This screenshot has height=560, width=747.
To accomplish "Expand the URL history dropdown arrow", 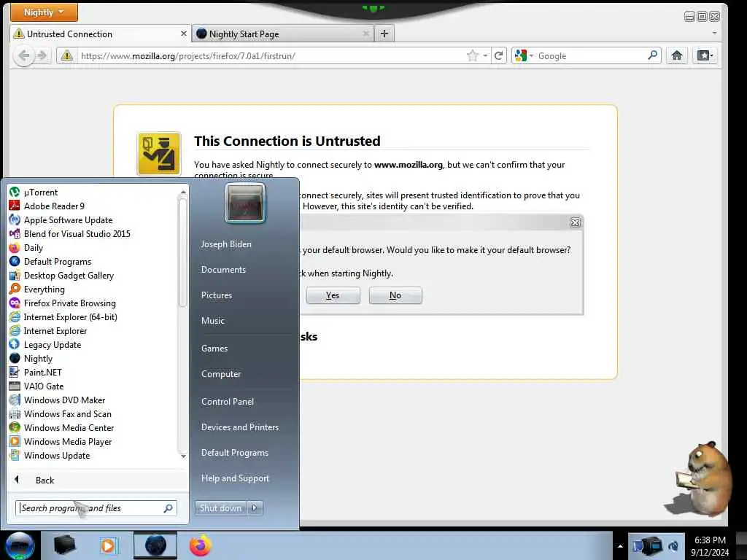I will (485, 55).
